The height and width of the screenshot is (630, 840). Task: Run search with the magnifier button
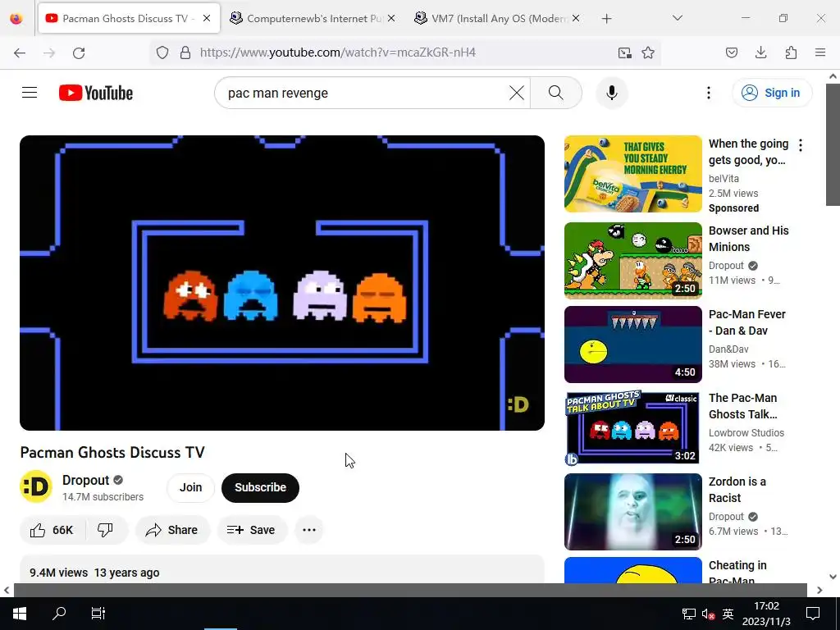point(556,93)
